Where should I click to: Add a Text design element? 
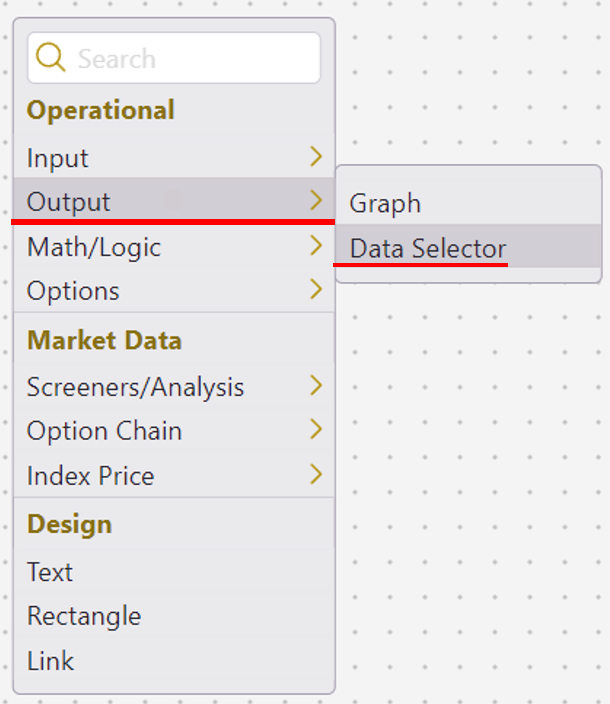(50, 572)
